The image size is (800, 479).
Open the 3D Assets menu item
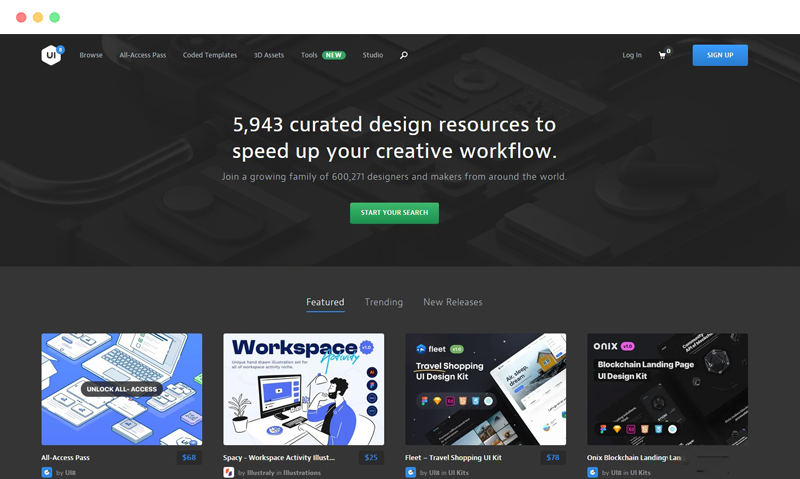pyautogui.click(x=269, y=55)
